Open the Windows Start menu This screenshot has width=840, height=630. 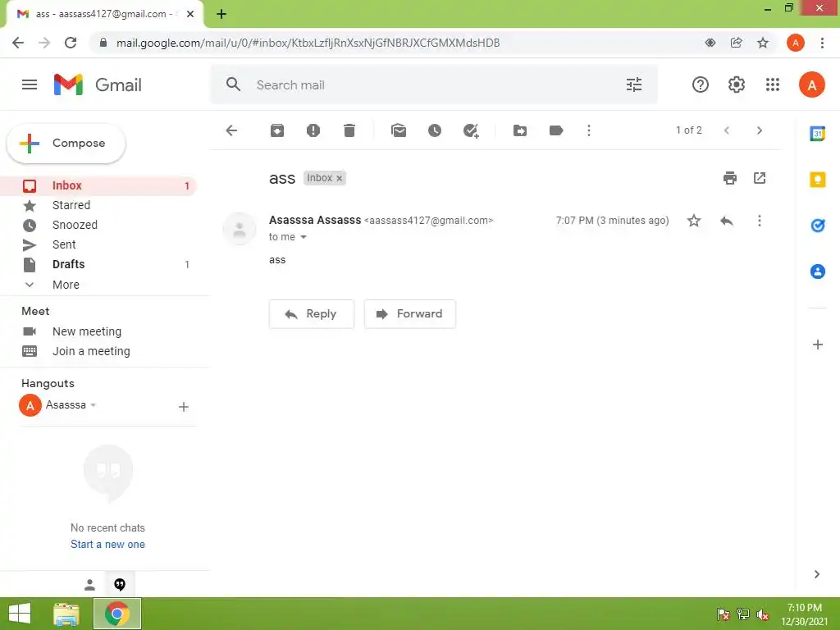[x=20, y=614]
